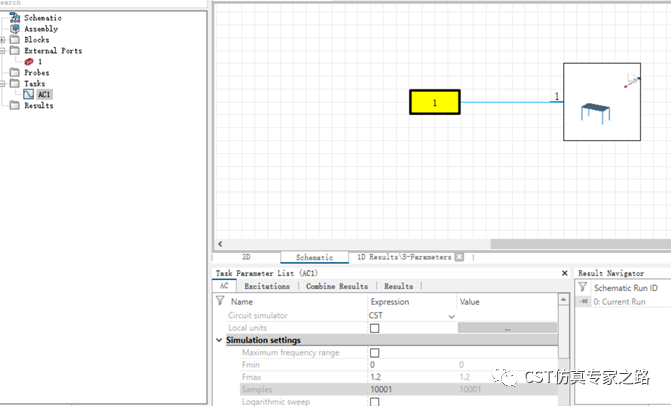
Task: Select the red external port 1 icon
Action: tap(29, 62)
